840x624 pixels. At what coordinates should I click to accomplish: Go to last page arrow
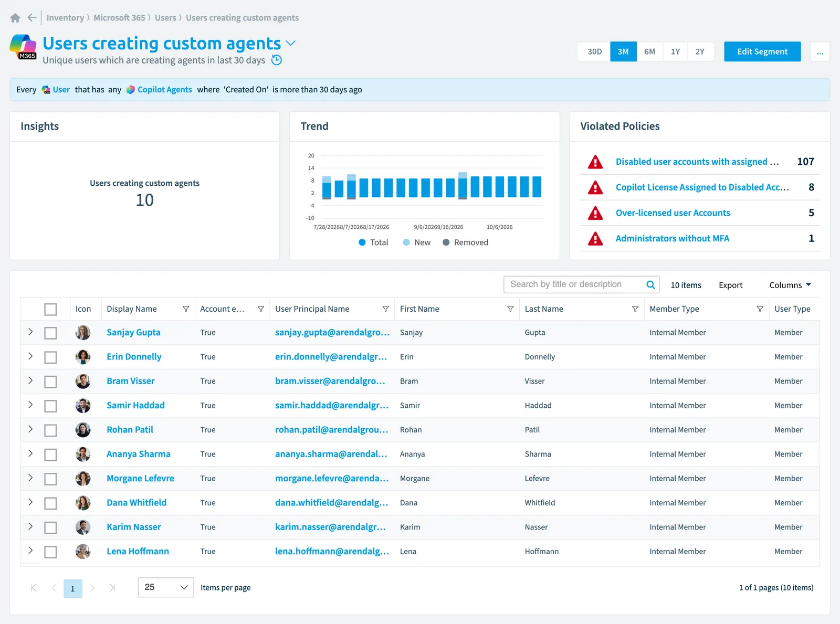pyautogui.click(x=112, y=588)
